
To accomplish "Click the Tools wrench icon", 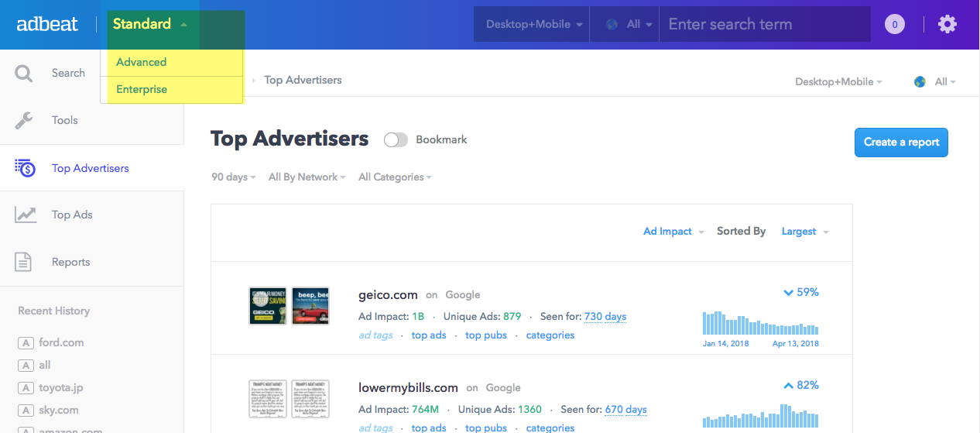I will (x=24, y=121).
